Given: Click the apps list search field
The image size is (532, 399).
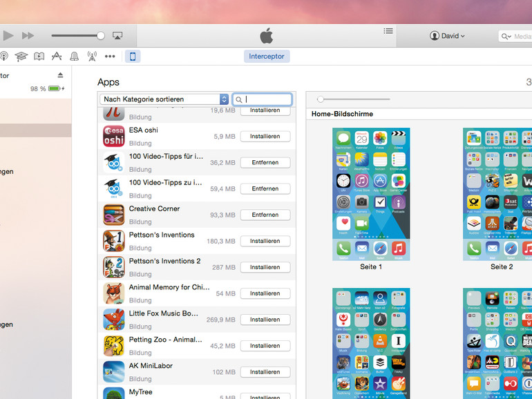Looking at the screenshot, I should pyautogui.click(x=262, y=99).
